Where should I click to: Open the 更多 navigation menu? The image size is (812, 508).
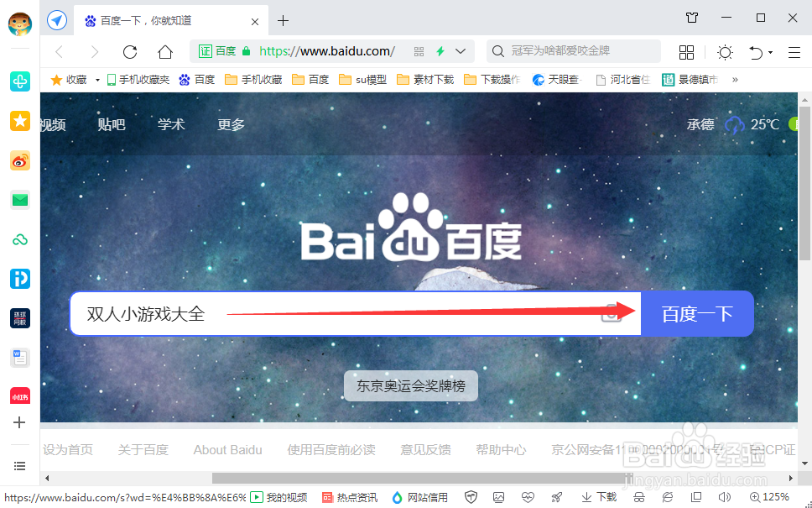[x=231, y=124]
